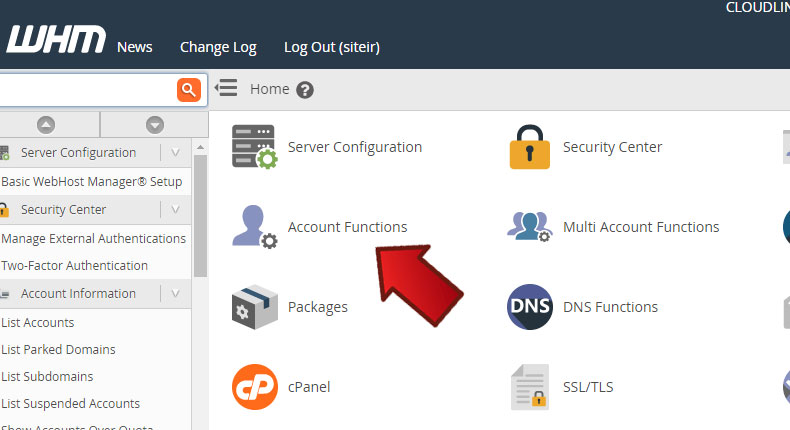
Task: Collapse the Server Configuration sidebar section
Action: [175, 153]
